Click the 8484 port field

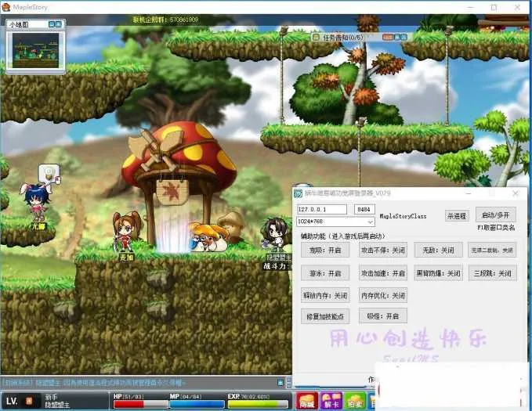tap(364, 209)
